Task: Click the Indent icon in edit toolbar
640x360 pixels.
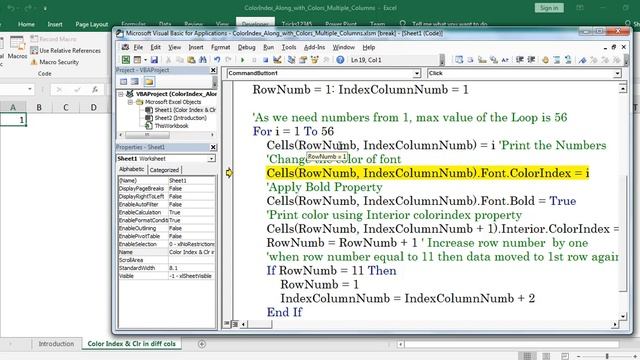Action: (520, 60)
